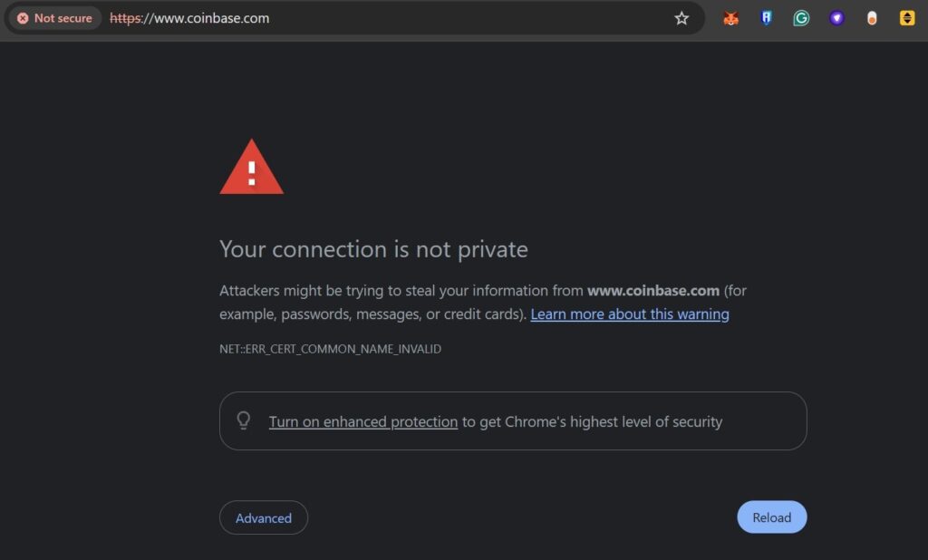Open the orange egg-shaped extension
The image size is (928, 560).
[x=872, y=17]
